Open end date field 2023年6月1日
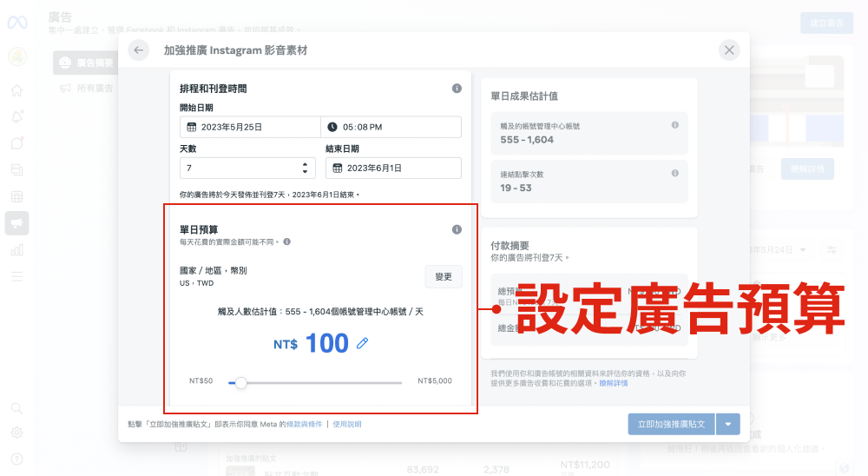The width and height of the screenshot is (868, 476). pos(393,168)
